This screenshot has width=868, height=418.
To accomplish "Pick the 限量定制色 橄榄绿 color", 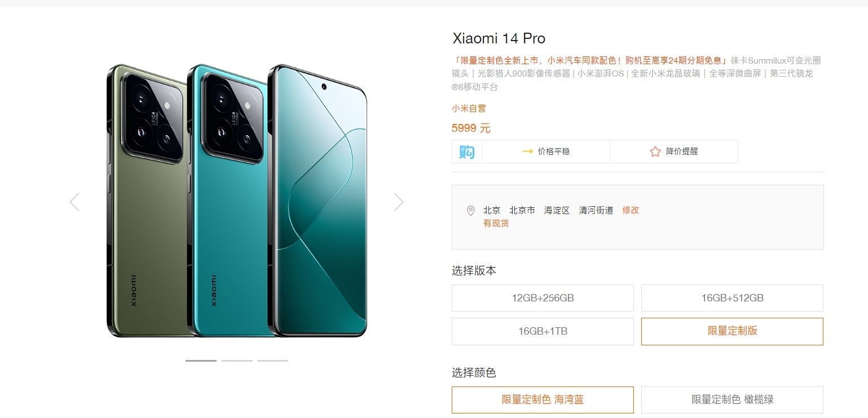I will [x=732, y=400].
